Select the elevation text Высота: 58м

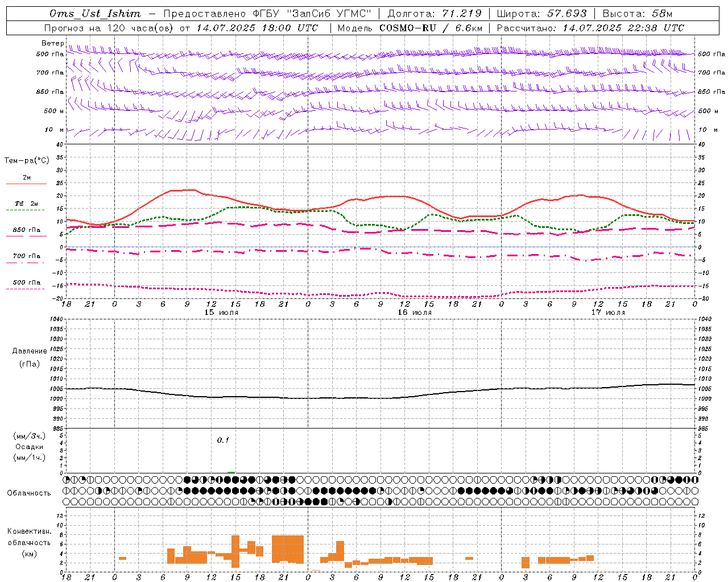pos(638,14)
